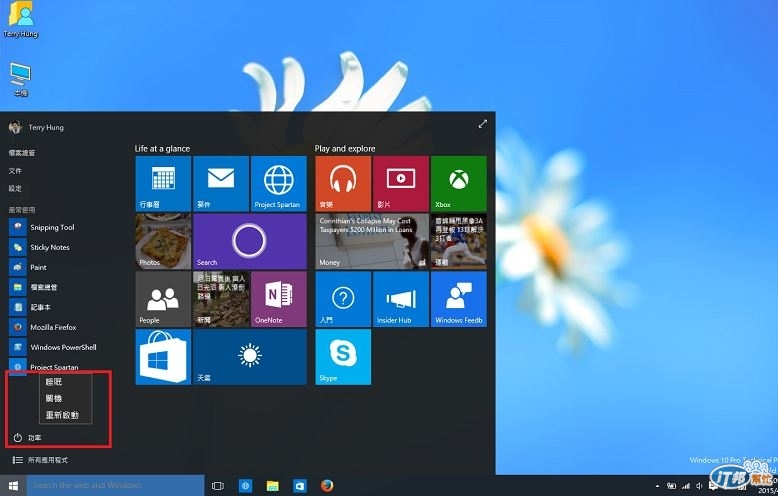The width and height of the screenshot is (778, 496).
Task: Open 文件 documents link
Action: (x=15, y=171)
